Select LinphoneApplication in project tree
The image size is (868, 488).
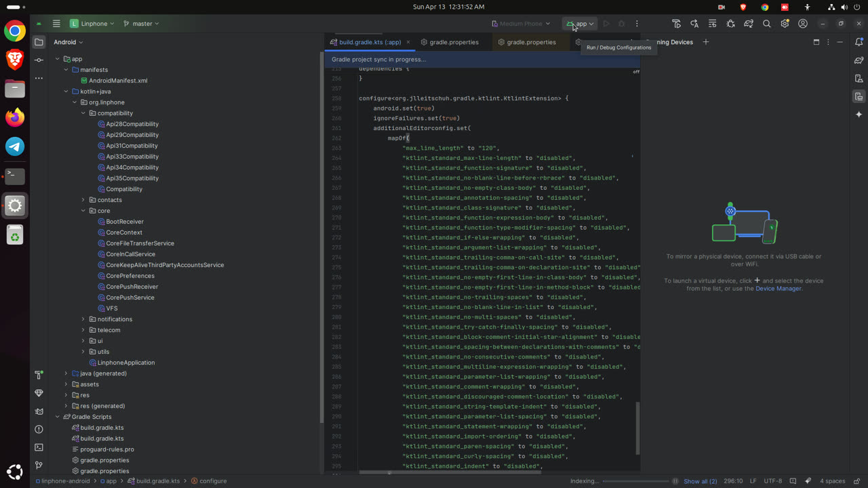(126, 363)
